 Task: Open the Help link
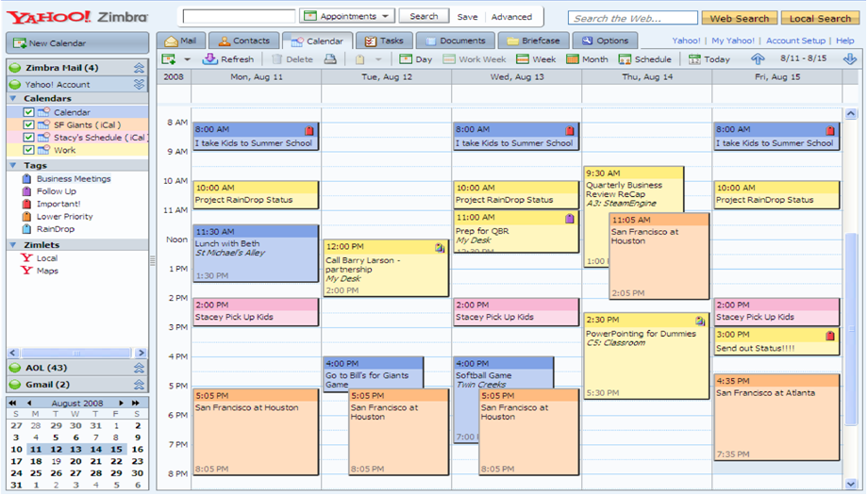844,41
